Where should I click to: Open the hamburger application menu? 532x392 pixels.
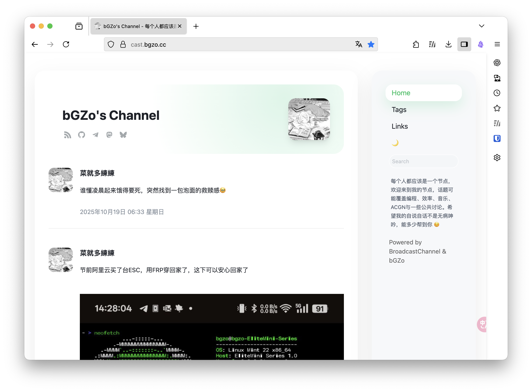point(497,44)
